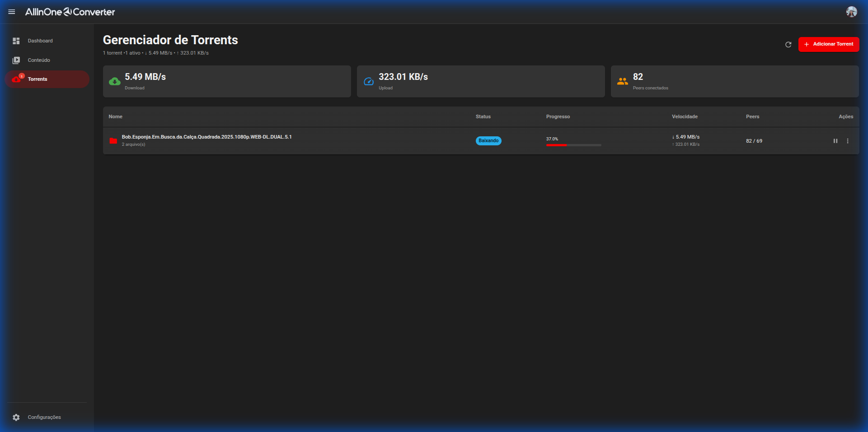Click the blue upload speed gauge icon
The width and height of the screenshot is (868, 432).
point(369,81)
